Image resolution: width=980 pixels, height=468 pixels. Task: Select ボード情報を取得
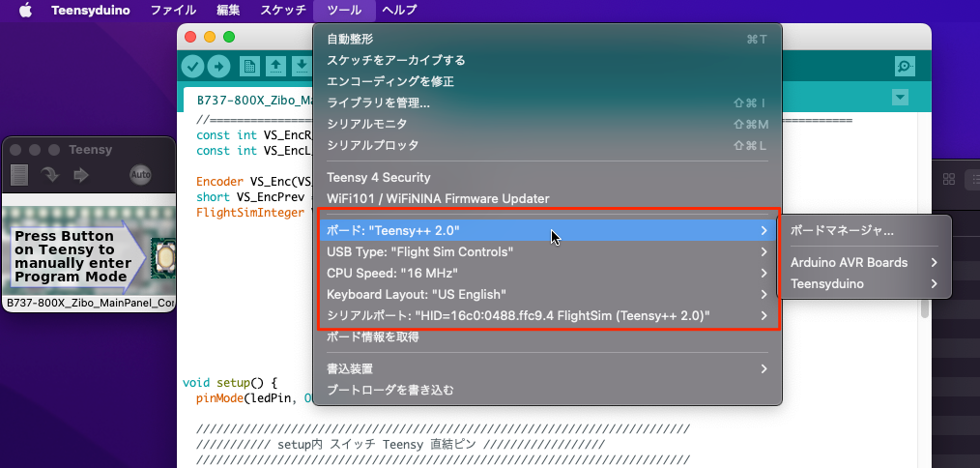[x=547, y=337]
